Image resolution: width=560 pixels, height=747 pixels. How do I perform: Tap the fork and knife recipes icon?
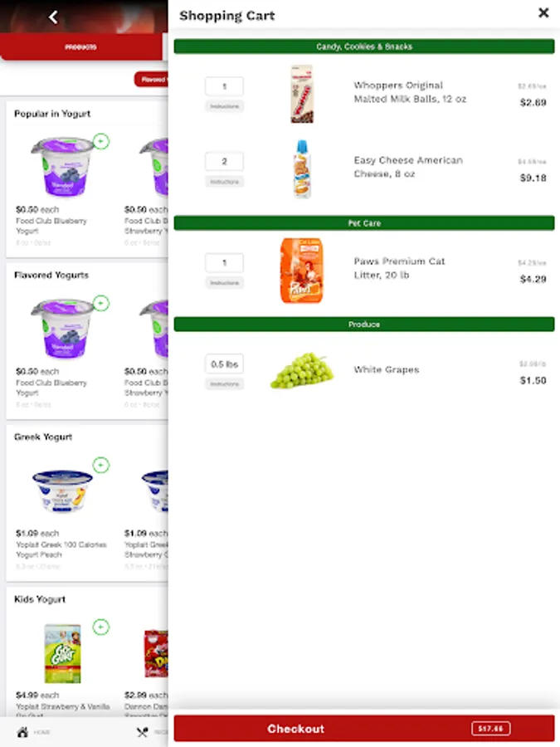143,732
